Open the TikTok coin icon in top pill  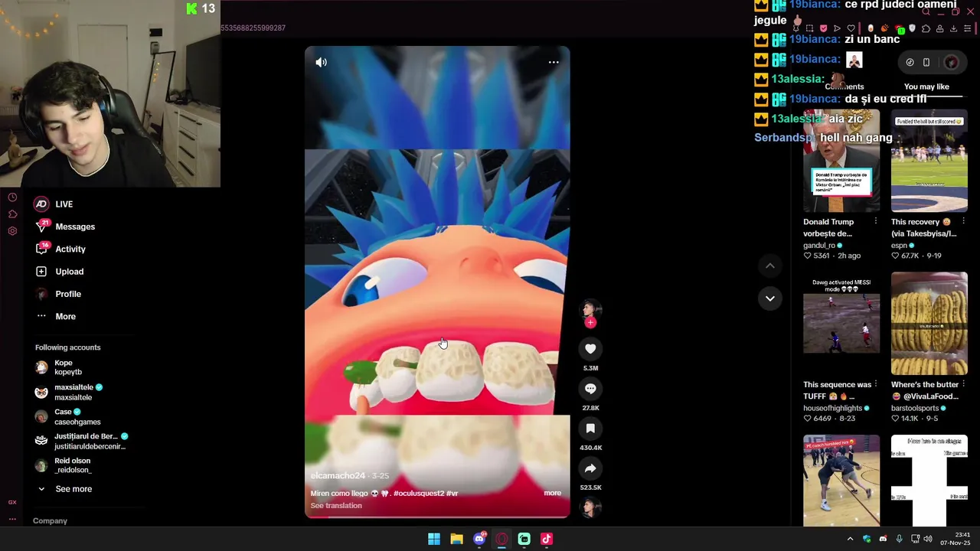click(910, 63)
